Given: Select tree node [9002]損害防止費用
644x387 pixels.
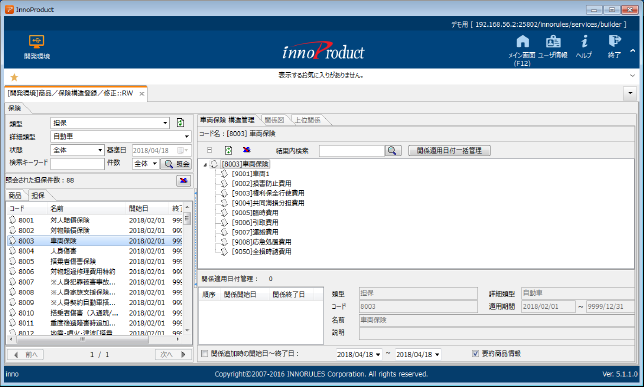Looking at the screenshot, I should coord(261,184).
